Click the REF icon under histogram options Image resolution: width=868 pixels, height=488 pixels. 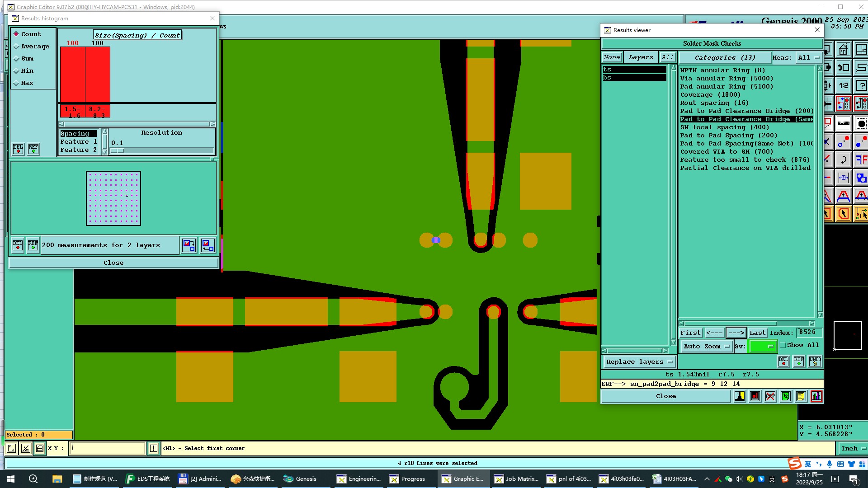pyautogui.click(x=33, y=149)
